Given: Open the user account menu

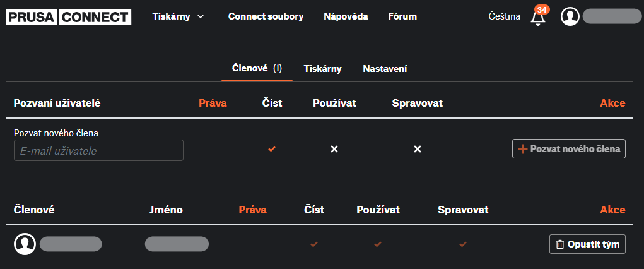Looking at the screenshot, I should tap(611, 16).
